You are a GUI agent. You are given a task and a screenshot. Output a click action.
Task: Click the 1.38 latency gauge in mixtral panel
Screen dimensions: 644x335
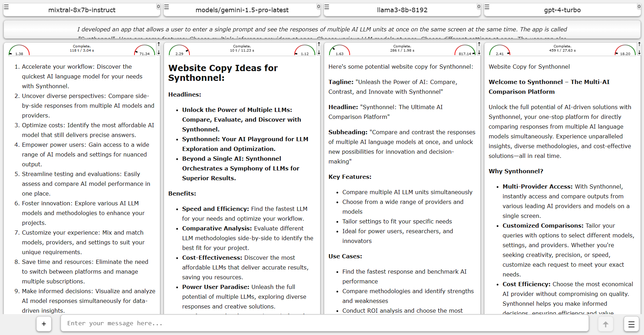point(19,50)
